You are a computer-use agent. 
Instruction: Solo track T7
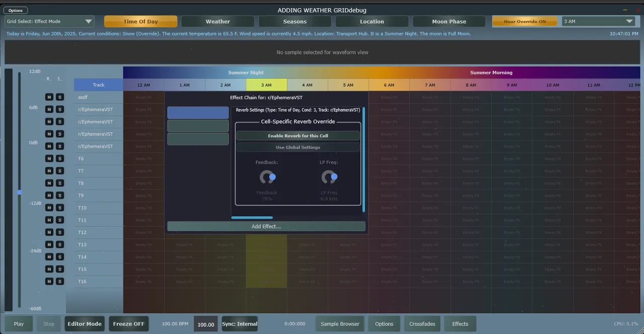pos(59,171)
